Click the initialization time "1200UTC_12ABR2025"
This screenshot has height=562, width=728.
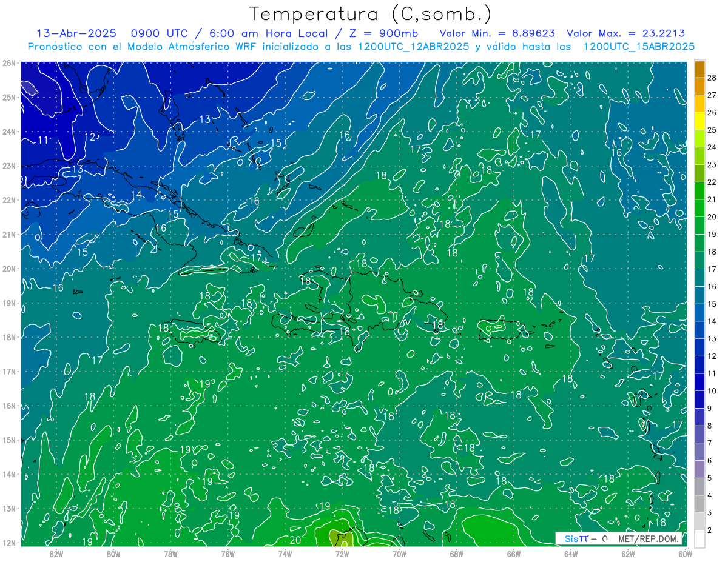pos(414,47)
